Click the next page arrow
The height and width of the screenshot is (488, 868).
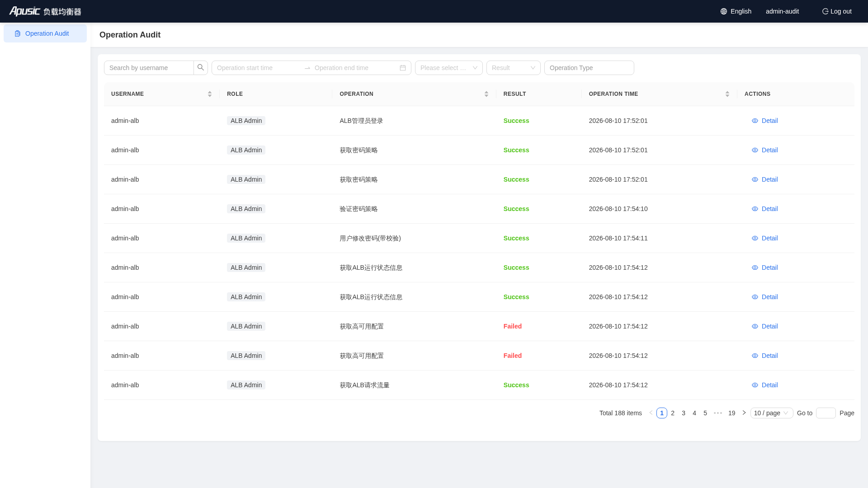744,413
